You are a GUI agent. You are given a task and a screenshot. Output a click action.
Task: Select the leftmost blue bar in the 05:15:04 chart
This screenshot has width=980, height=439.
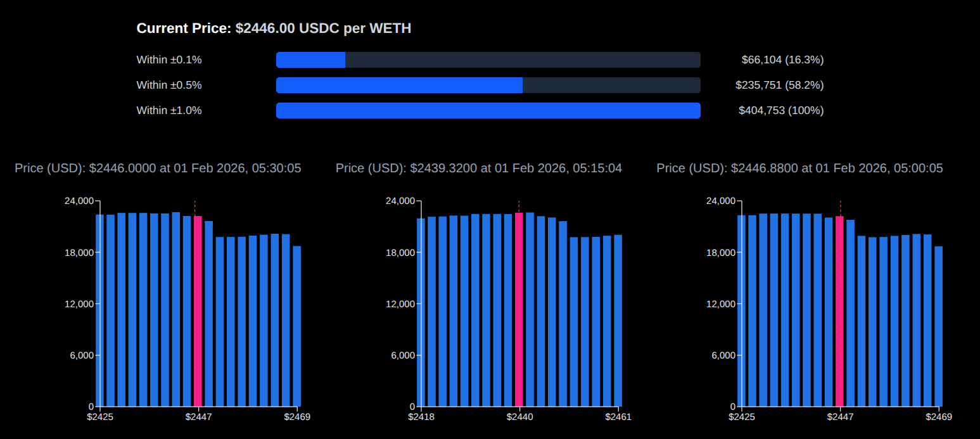tap(421, 312)
